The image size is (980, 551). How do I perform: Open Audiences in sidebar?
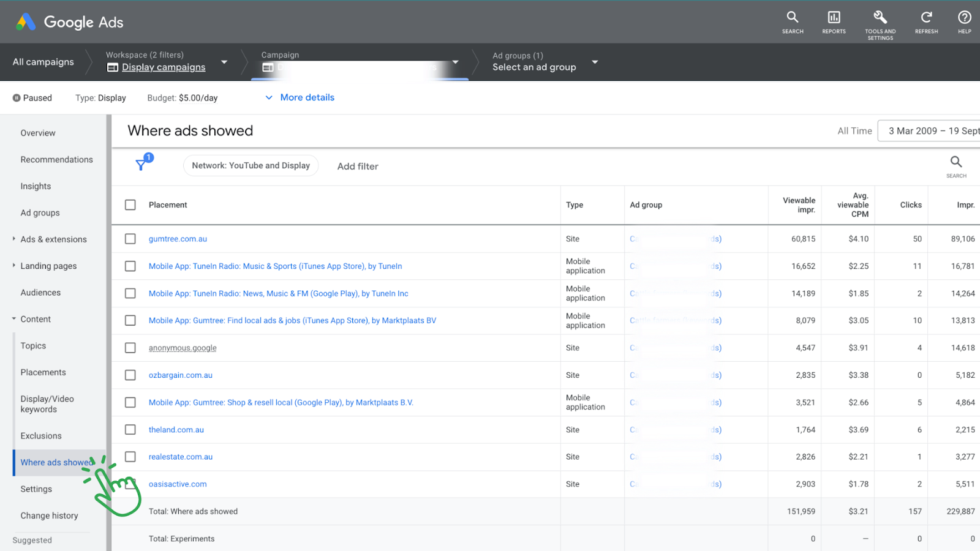tap(40, 293)
